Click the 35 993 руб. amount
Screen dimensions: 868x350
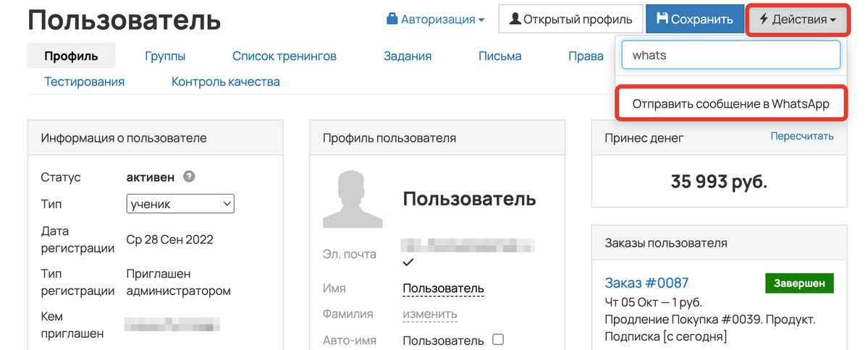(x=719, y=182)
